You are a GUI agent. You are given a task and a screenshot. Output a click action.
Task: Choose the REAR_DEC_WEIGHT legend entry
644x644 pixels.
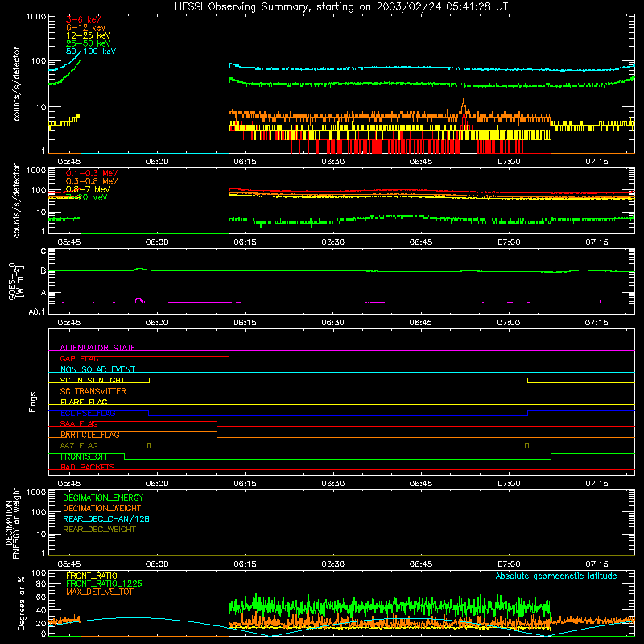[99, 530]
